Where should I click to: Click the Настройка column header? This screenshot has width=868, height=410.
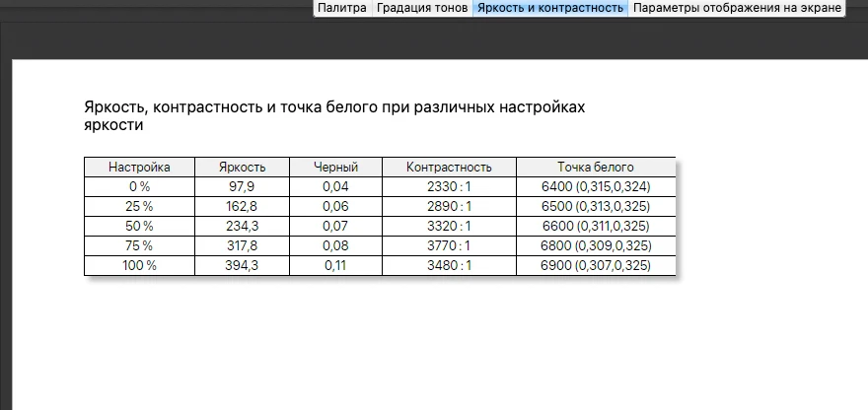point(139,168)
